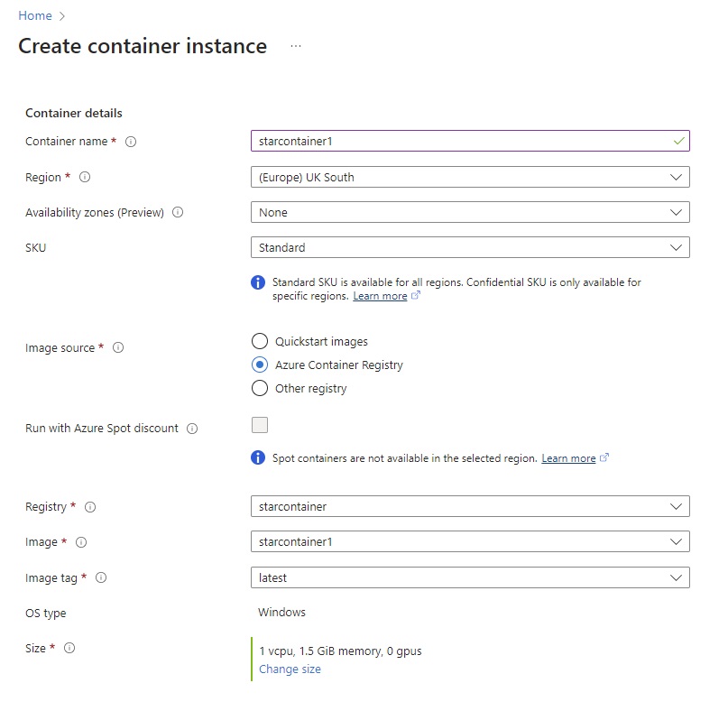Click the 'Windows' OS type value
This screenshot has height=720, width=728.
[x=281, y=613]
